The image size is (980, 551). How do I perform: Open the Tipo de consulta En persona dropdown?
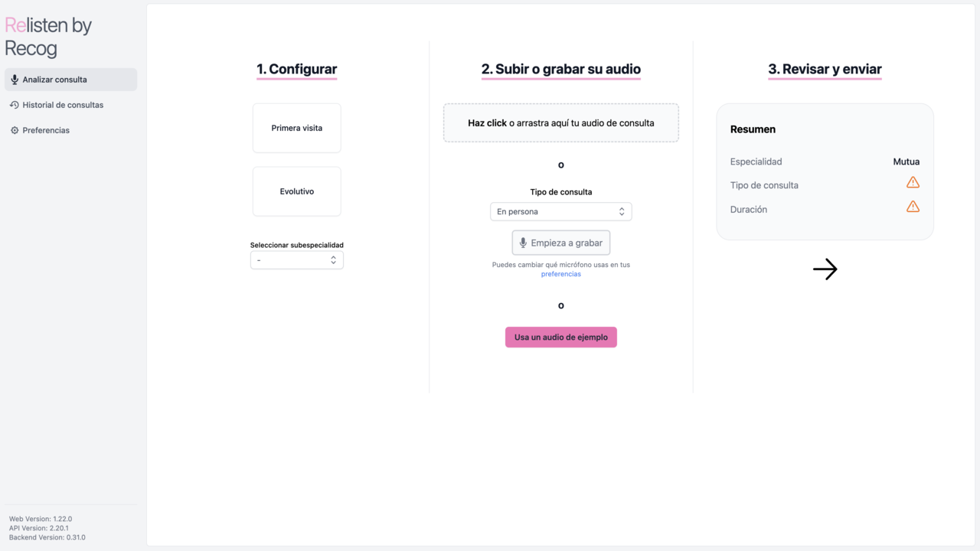(561, 211)
